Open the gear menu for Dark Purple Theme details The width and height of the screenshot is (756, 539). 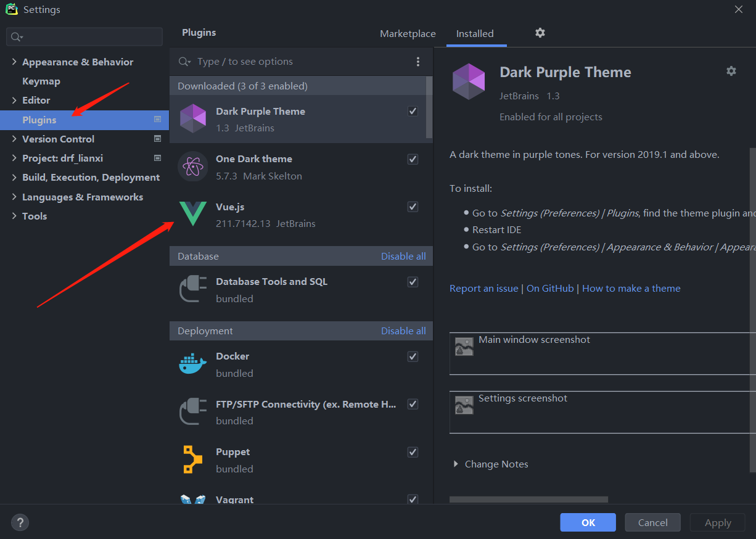coord(731,71)
